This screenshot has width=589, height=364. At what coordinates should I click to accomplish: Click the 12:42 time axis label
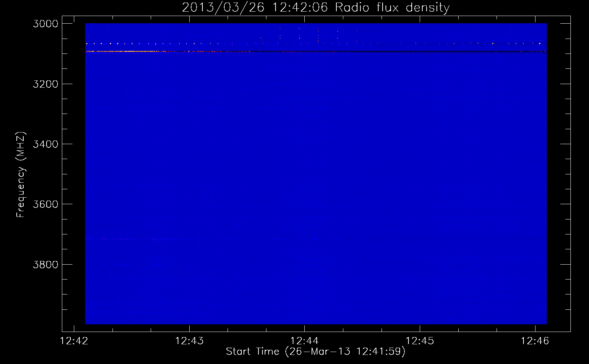pyautogui.click(x=74, y=341)
